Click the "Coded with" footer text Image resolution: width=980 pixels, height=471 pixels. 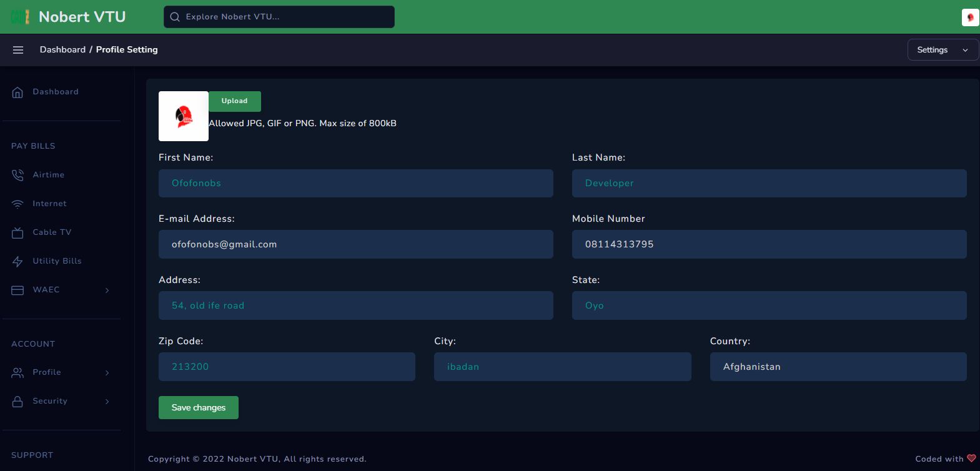[x=939, y=459]
